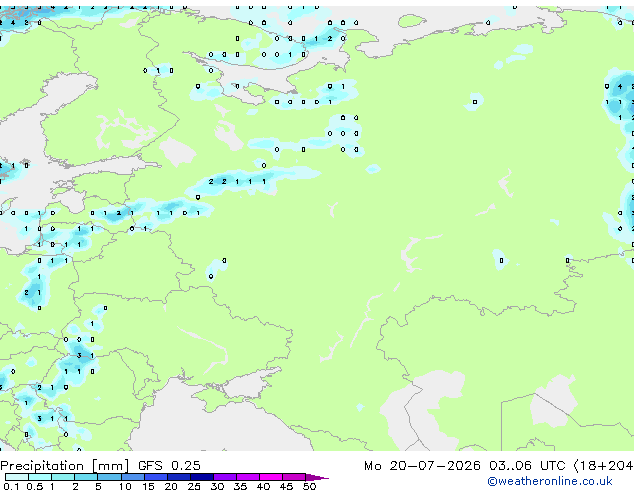Click the legend value label '0.5'

point(35,486)
